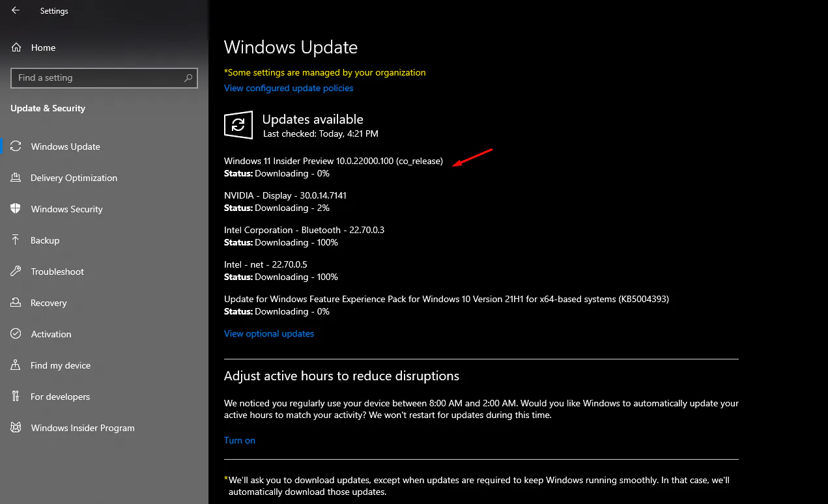Viewport: 828px width, 504px height.
Task: Click the Delivery Optimization icon
Action: pyautogui.click(x=16, y=178)
